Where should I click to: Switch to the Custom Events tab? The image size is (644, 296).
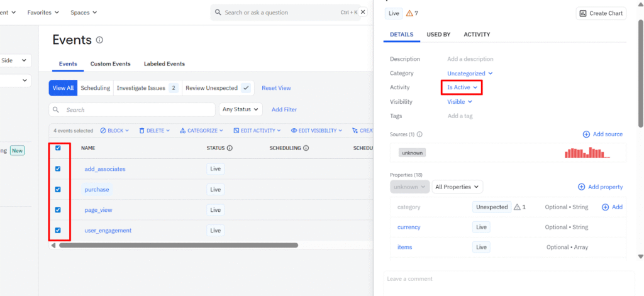[110, 63]
